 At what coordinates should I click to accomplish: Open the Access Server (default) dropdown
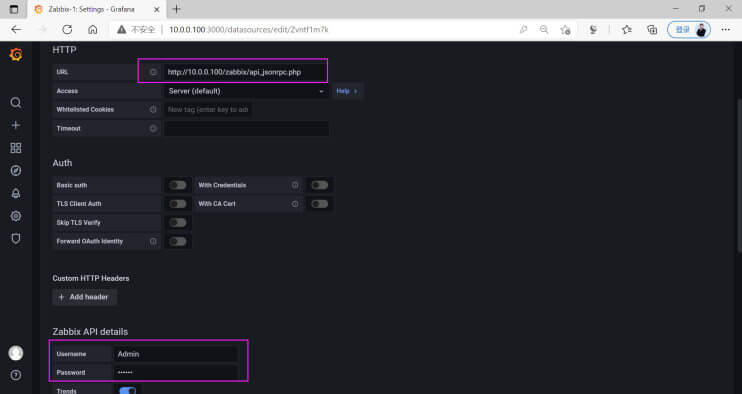246,91
